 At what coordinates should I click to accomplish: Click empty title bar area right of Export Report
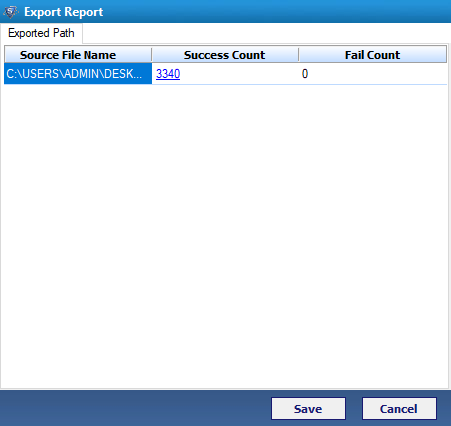click(277, 12)
